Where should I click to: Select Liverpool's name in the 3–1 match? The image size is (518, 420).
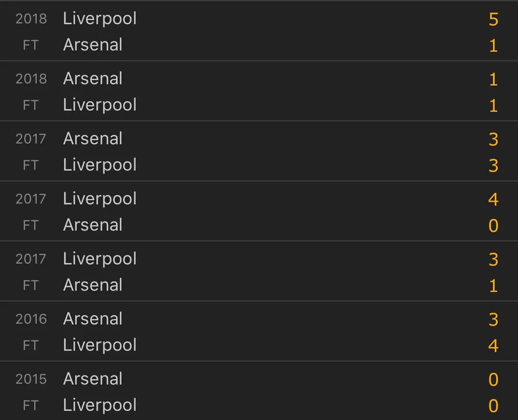click(99, 259)
